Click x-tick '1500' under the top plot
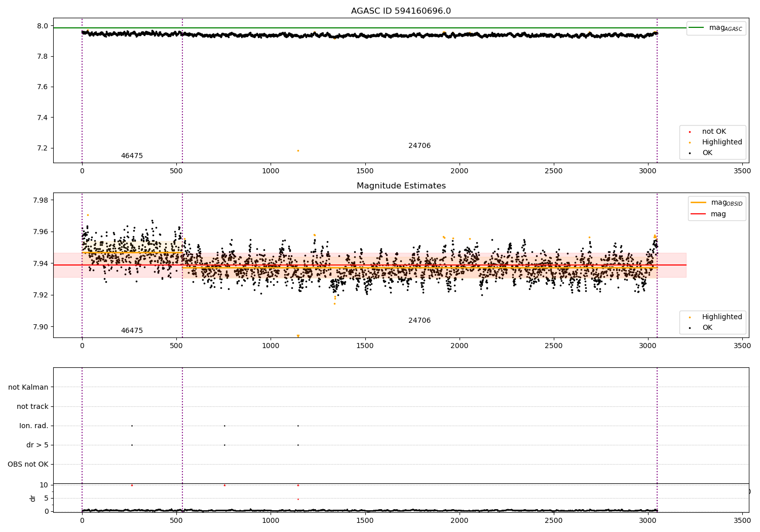 point(365,171)
